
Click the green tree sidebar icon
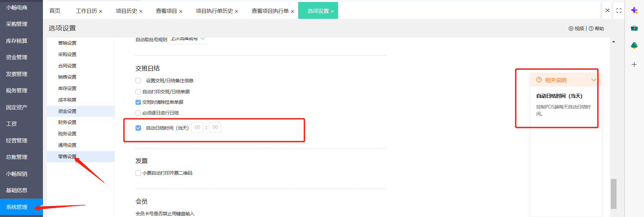click(x=634, y=46)
